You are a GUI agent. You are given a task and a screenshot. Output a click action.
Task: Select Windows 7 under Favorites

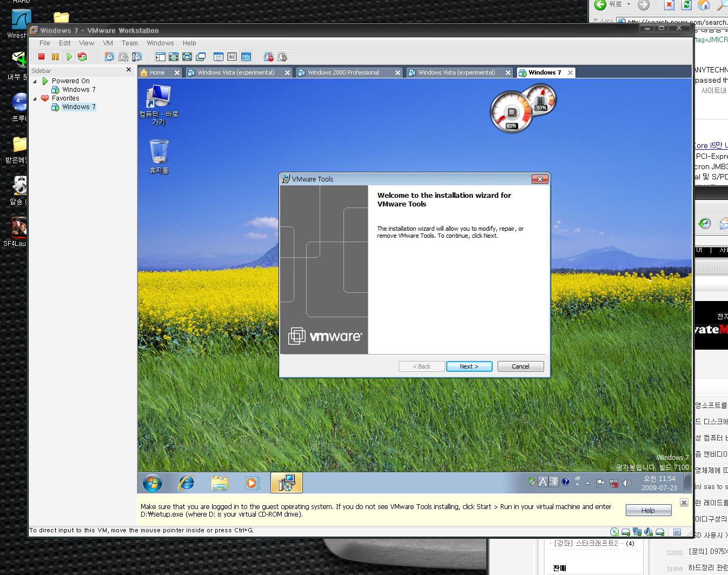click(78, 107)
